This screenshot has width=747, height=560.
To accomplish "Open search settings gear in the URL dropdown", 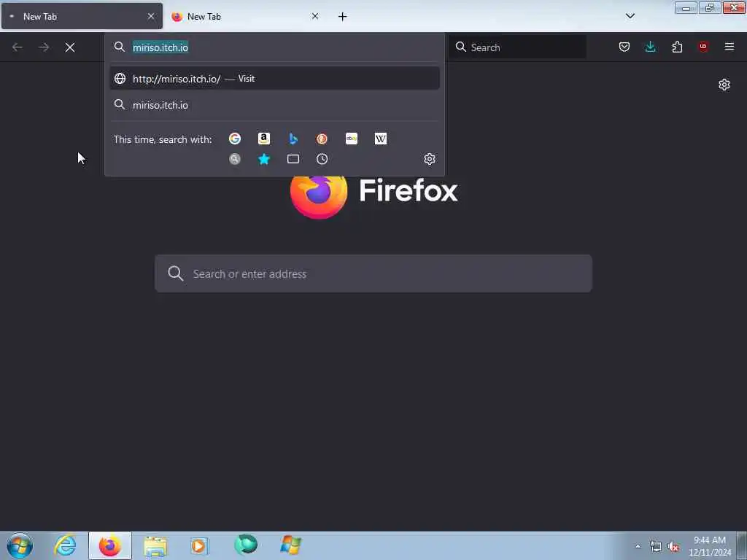I will 430,159.
